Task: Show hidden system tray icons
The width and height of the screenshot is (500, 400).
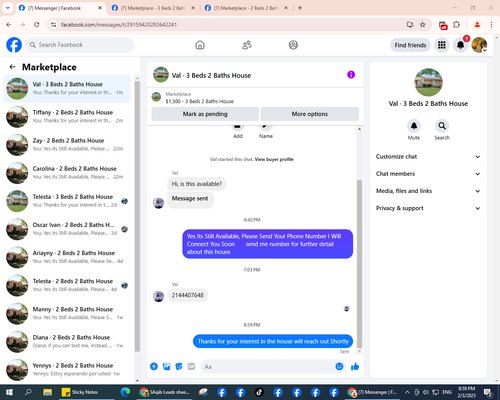Action: tap(407, 392)
